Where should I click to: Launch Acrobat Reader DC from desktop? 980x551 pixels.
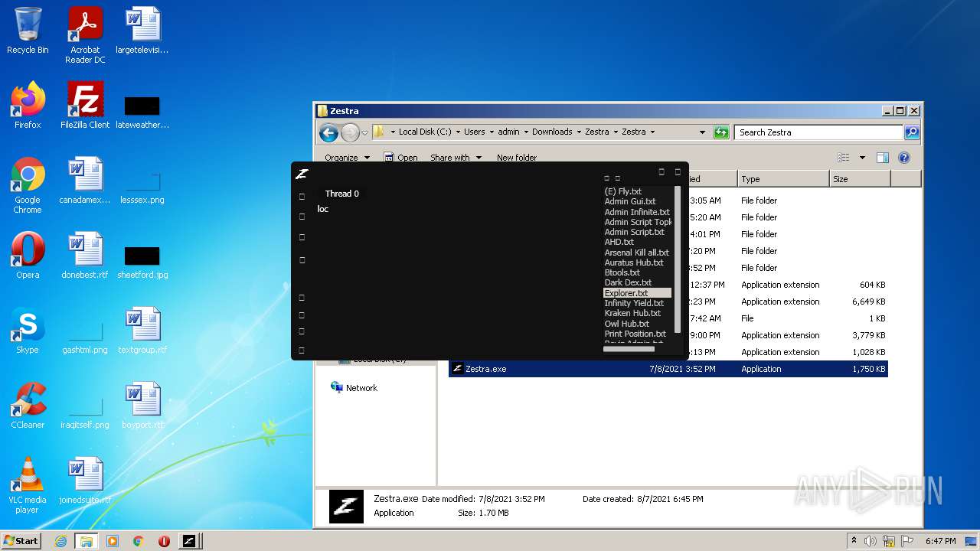[85, 35]
